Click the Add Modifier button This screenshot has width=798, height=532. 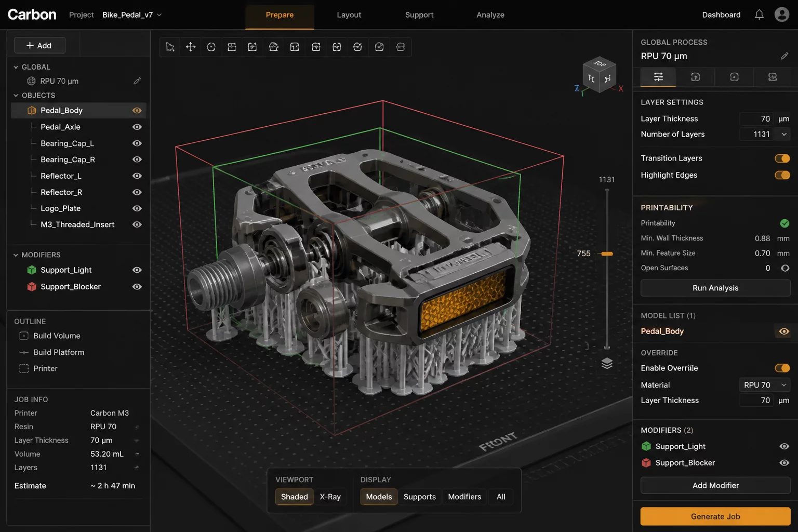point(715,485)
